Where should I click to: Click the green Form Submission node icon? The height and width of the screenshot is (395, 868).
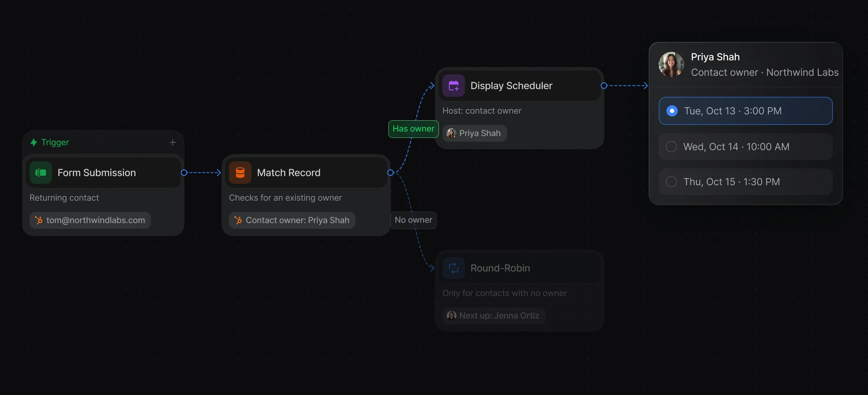pos(41,173)
